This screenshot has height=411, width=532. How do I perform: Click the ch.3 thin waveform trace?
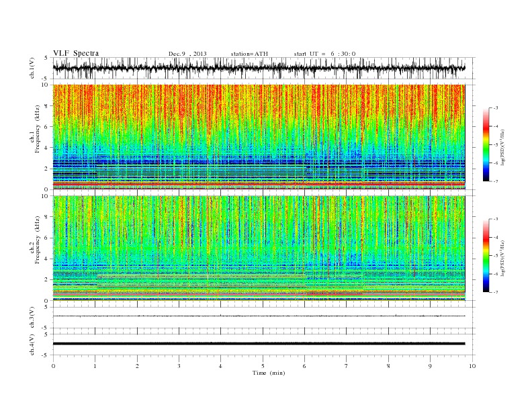tap(259, 316)
